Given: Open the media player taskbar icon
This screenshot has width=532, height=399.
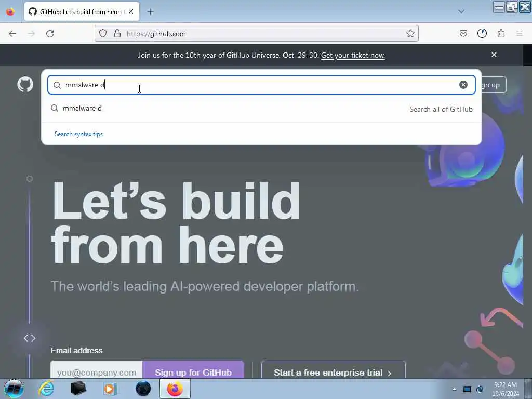Looking at the screenshot, I should pyautogui.click(x=110, y=389).
